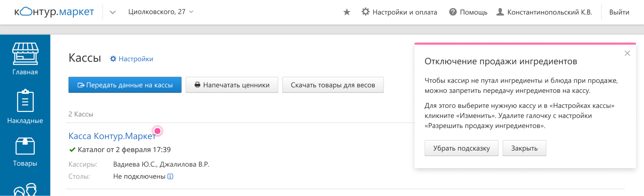Image resolution: width=644 pixels, height=196 pixels.
Task: Open the Товары box icon
Action: pos(25,146)
